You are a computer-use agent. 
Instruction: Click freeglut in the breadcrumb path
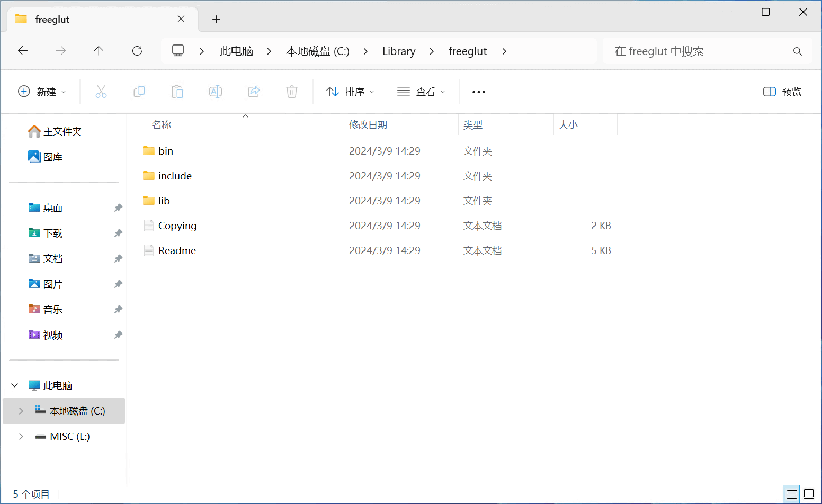point(468,51)
